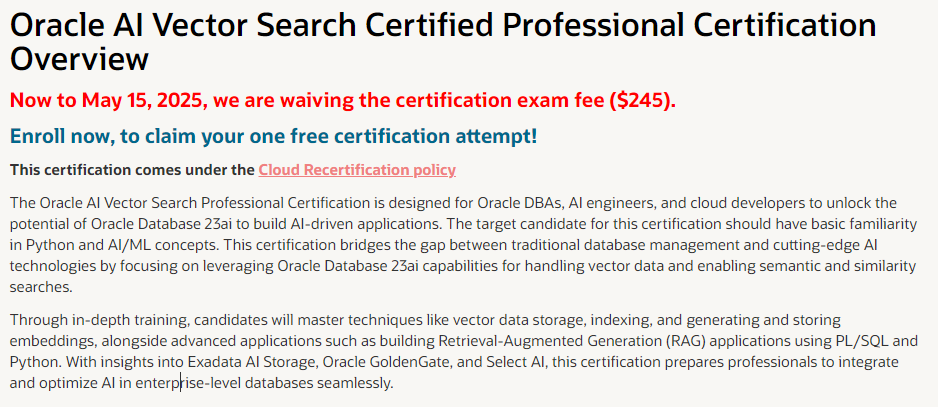938x407 pixels.
Task: Click 'Enroll now' in the blue heading
Action: [60, 136]
